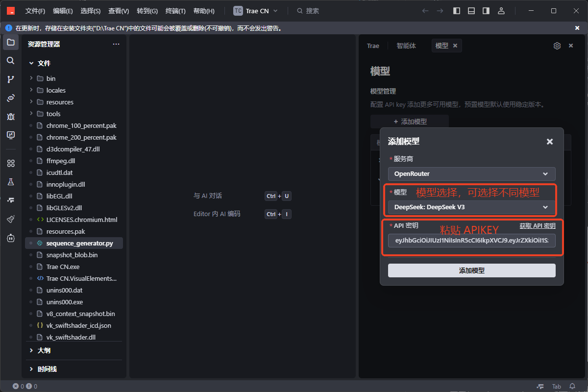Open the robot icon in the activity bar

tap(11, 238)
